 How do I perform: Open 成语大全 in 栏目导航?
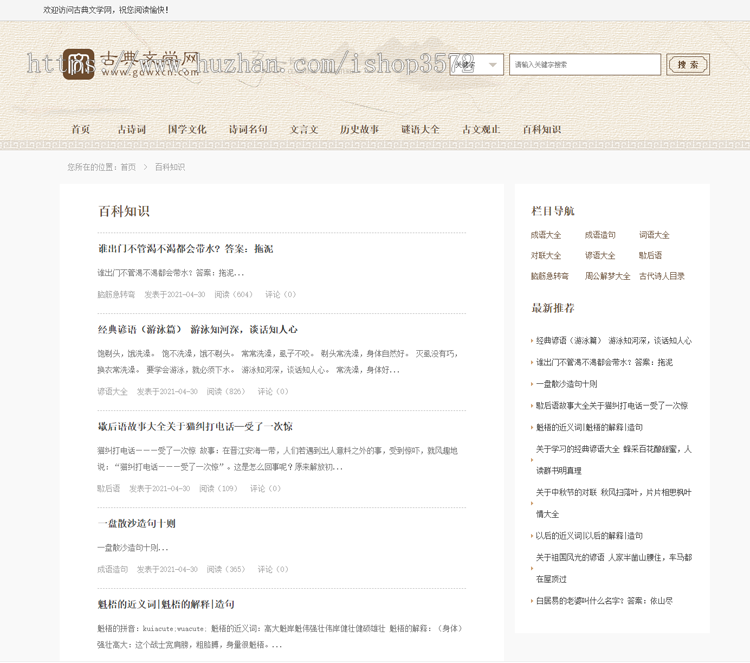[546, 235]
